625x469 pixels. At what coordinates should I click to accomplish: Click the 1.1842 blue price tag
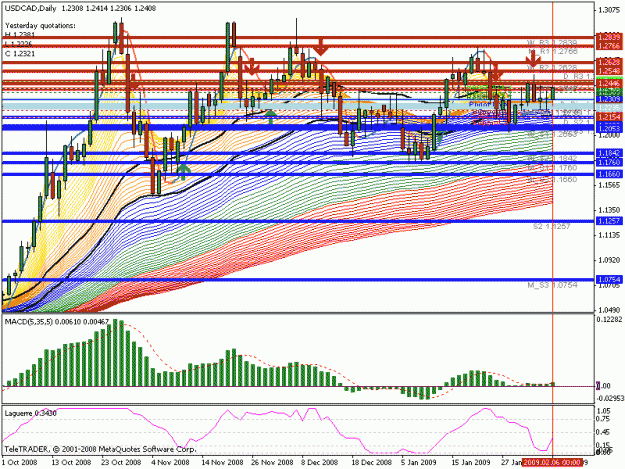coord(609,153)
